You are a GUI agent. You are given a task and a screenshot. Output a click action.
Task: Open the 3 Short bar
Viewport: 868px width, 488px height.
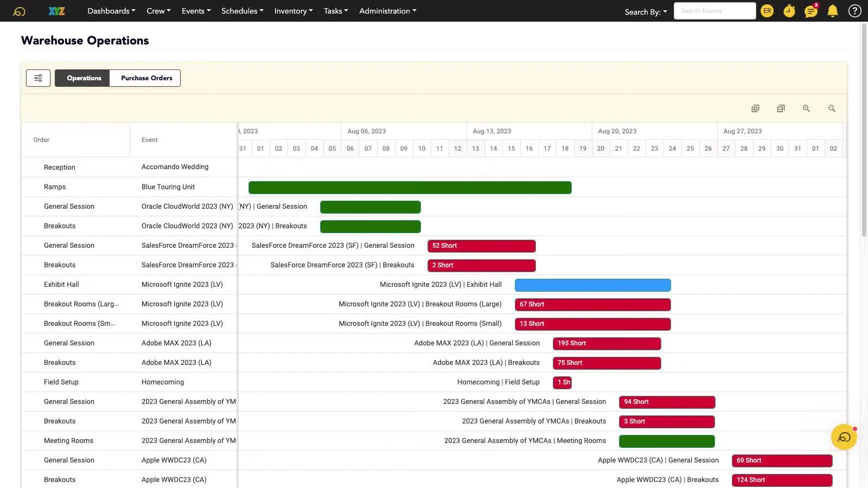point(667,422)
